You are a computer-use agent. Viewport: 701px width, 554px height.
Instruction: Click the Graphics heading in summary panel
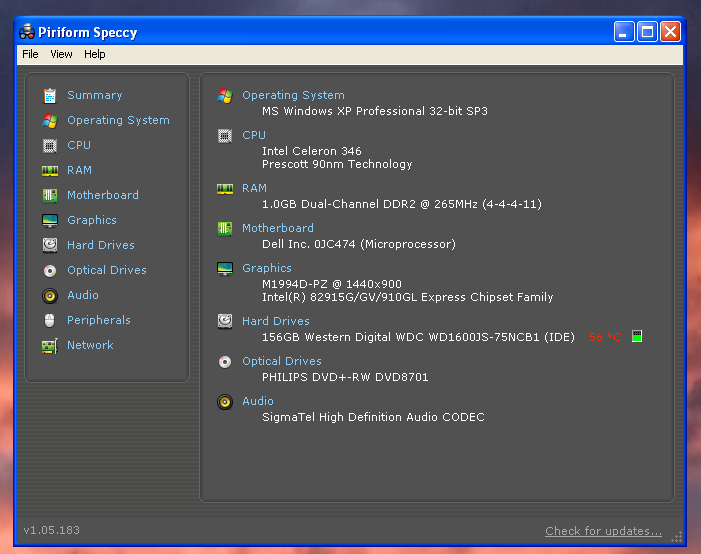click(267, 268)
